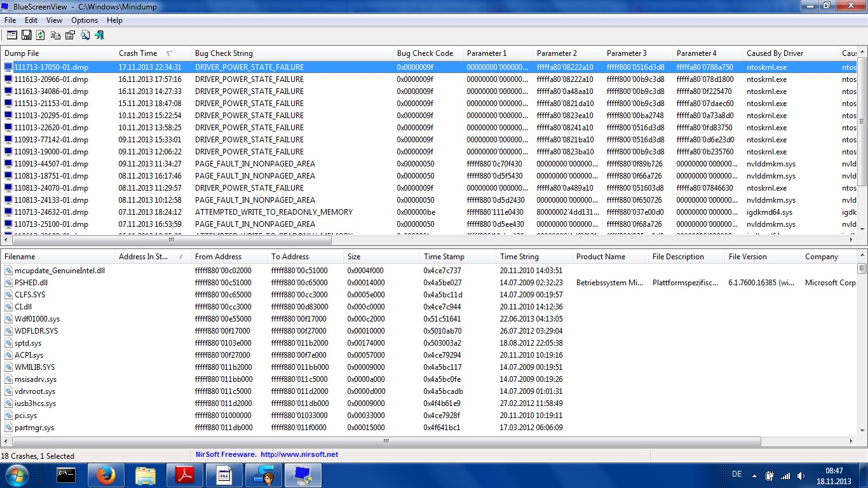The image size is (868, 488).
Task: Open the Options menu
Action: coord(85,20)
